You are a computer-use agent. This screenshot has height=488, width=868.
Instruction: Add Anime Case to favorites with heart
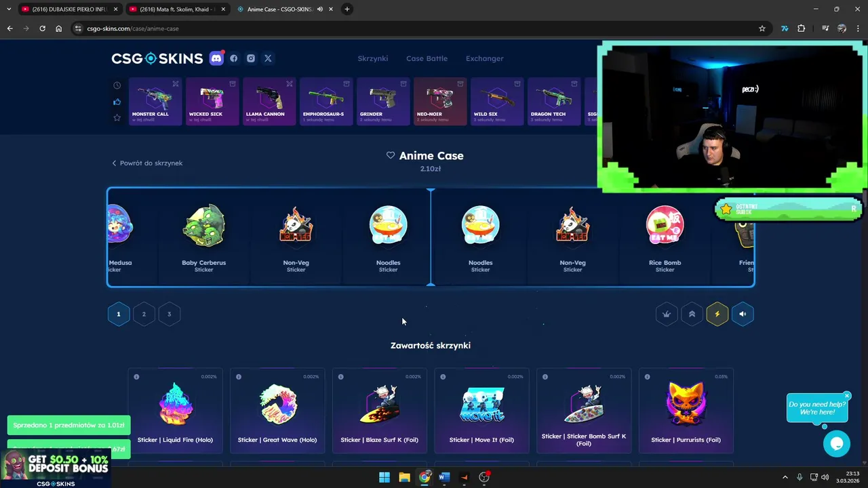click(391, 155)
